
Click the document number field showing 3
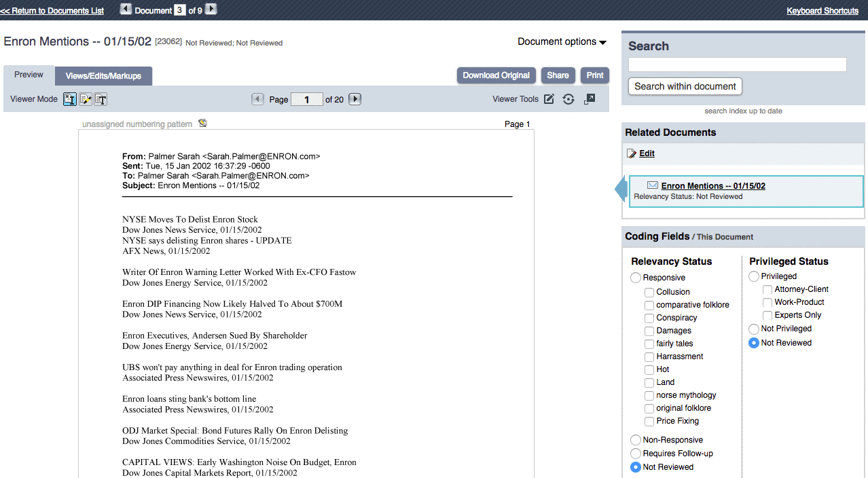click(180, 10)
